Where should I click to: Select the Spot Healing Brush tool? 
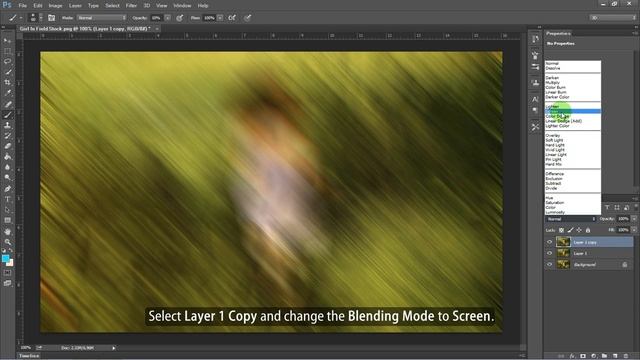(x=7, y=104)
